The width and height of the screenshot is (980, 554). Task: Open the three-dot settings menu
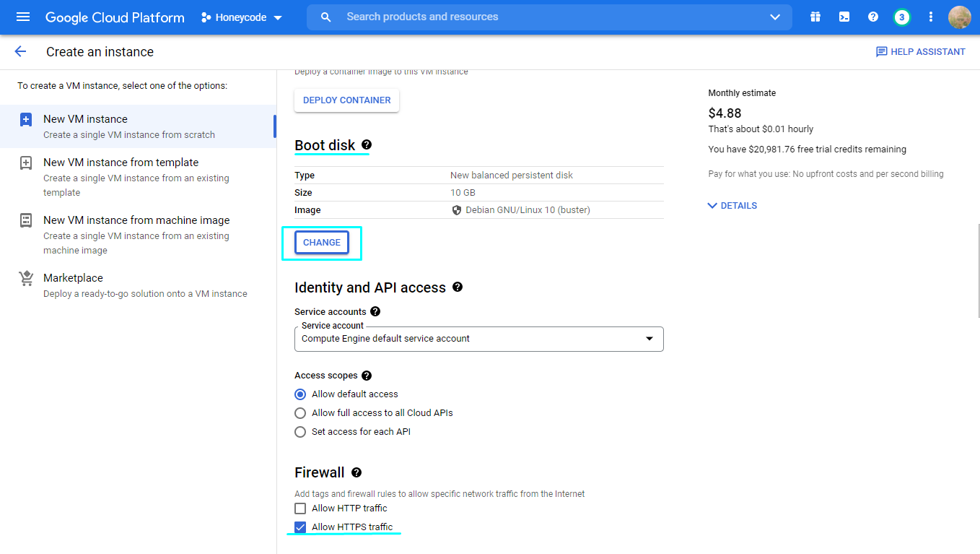click(x=931, y=17)
